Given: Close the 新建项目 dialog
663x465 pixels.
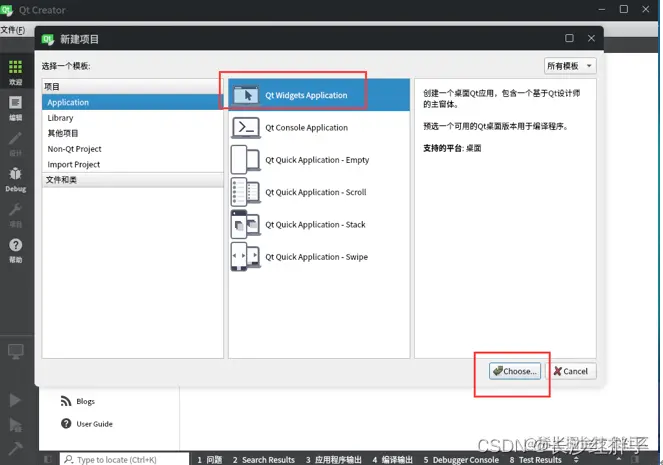Looking at the screenshot, I should click(592, 38).
